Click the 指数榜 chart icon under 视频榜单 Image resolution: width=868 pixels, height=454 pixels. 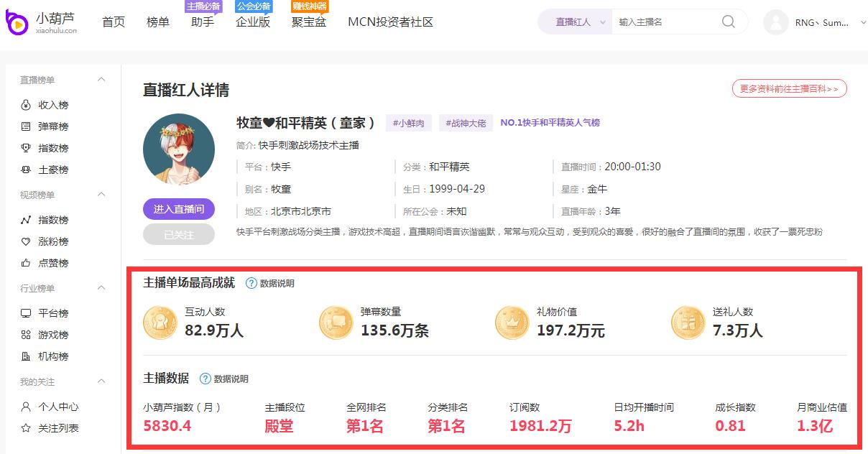[x=26, y=220]
